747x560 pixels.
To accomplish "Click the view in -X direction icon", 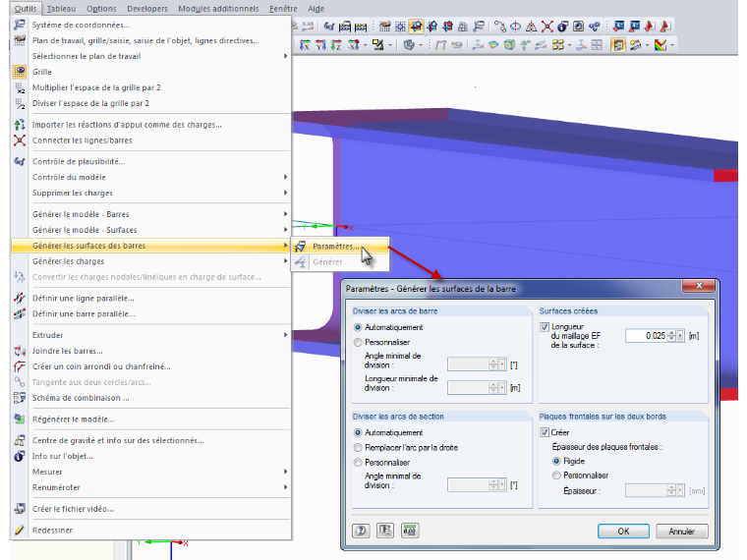I will [353, 45].
